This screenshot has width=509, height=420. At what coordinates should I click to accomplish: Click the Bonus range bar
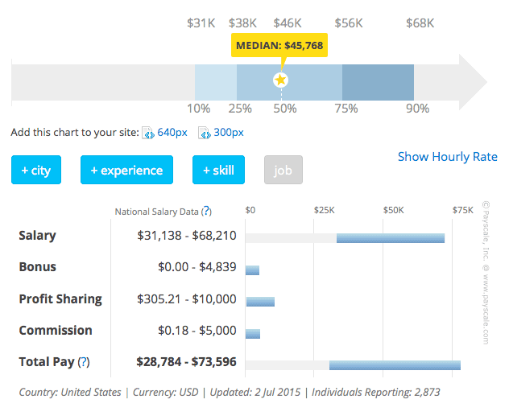(x=252, y=270)
